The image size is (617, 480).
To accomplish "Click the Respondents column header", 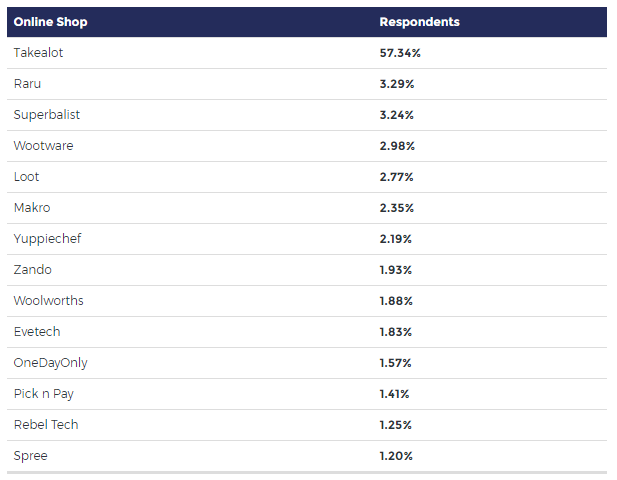I will coord(419,22).
